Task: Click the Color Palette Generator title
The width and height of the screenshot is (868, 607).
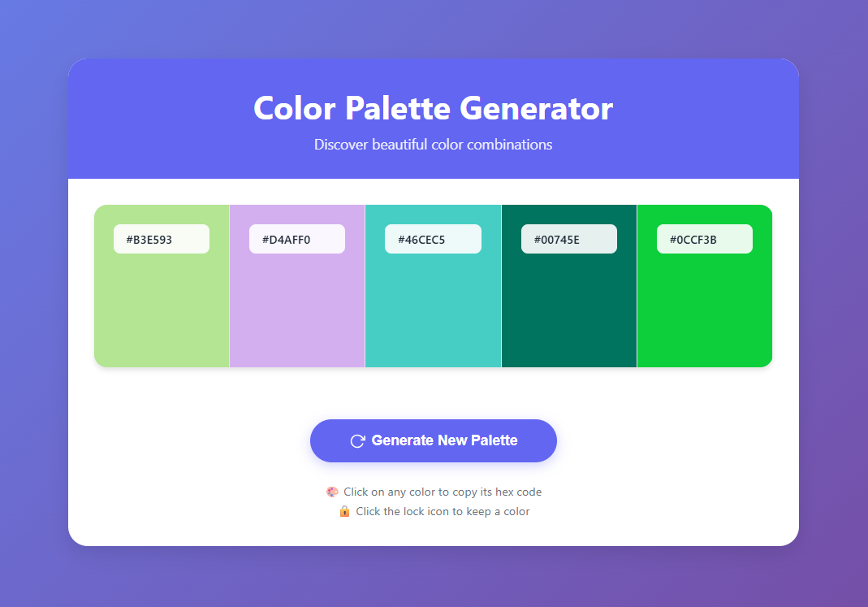Action: click(x=433, y=108)
